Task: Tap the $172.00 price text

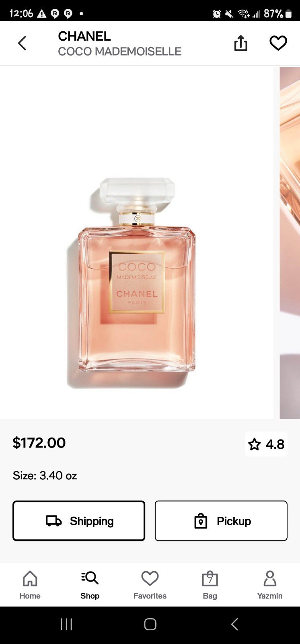Action: click(39, 443)
